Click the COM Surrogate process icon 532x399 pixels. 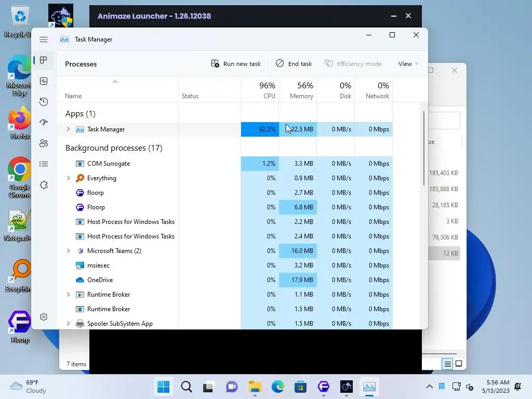79,164
